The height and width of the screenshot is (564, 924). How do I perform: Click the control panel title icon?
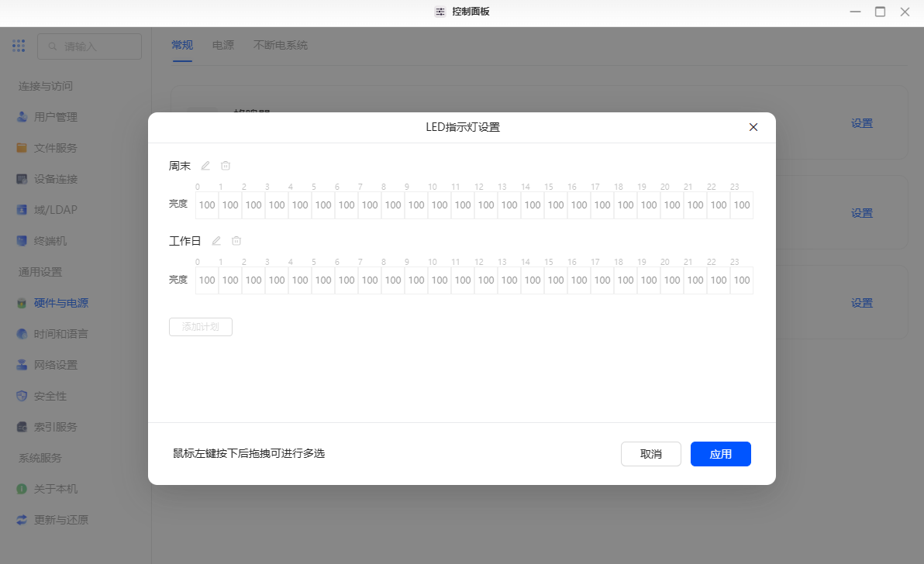point(440,12)
